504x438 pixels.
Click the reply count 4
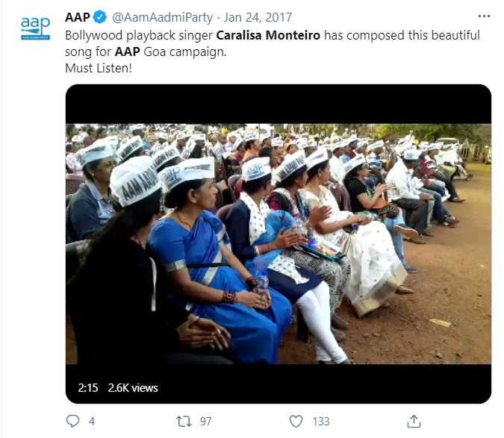point(92,422)
